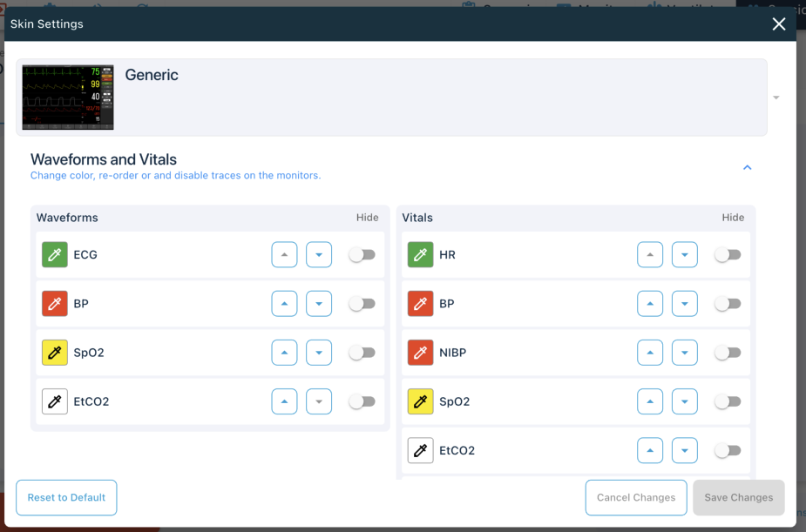
Task: Click the Reset to Default button
Action: [x=66, y=498]
